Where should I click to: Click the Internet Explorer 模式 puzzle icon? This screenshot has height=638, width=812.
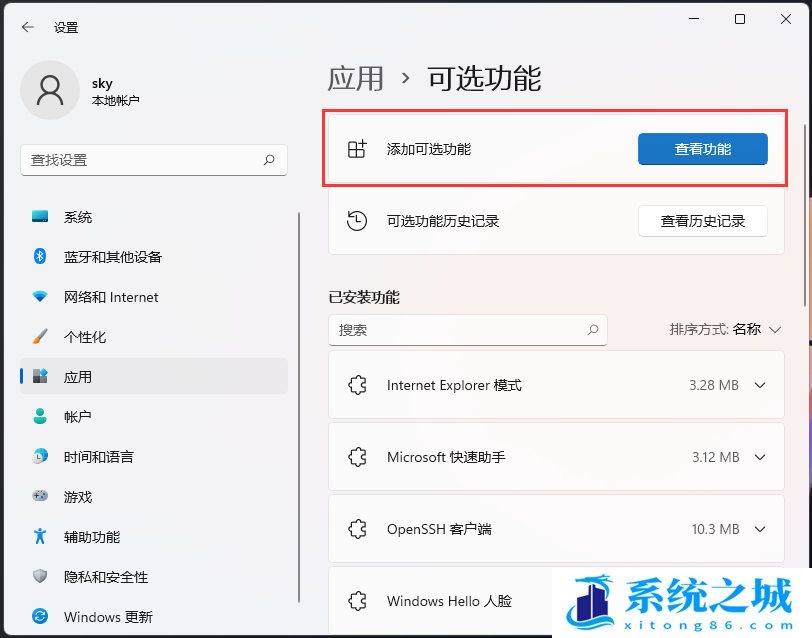coord(357,385)
